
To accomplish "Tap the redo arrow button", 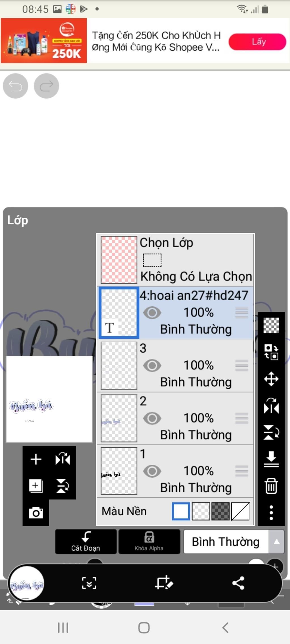I will (46, 86).
